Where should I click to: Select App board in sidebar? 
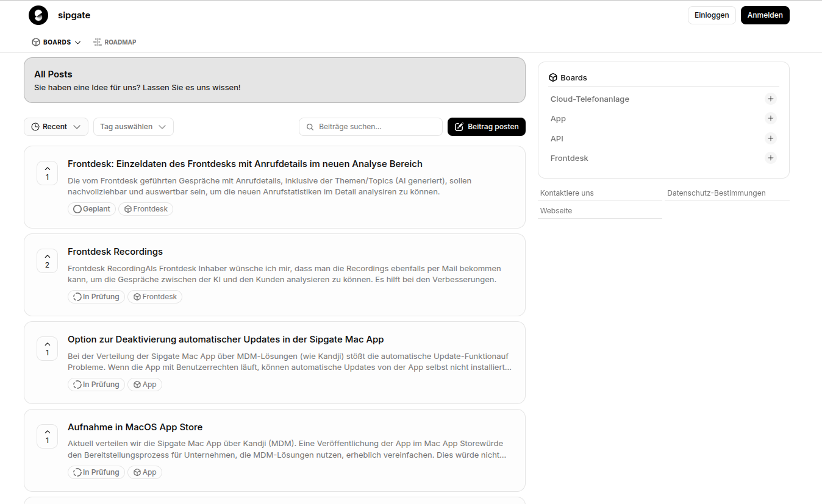(x=558, y=119)
